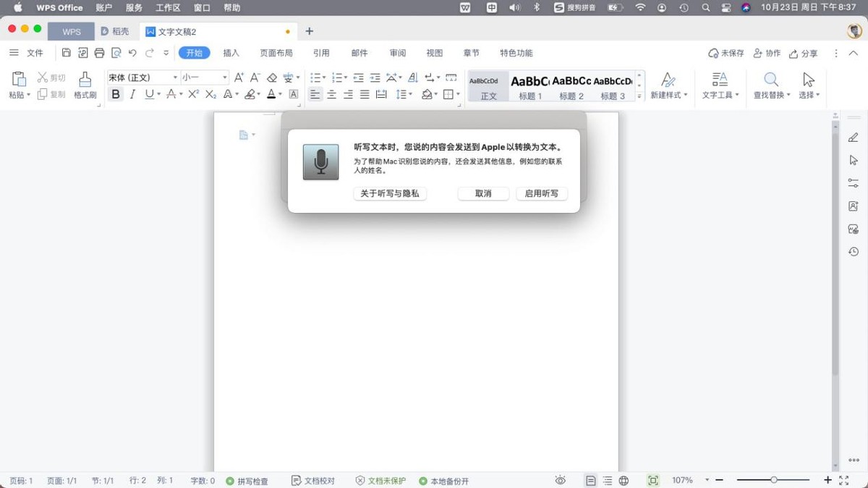The height and width of the screenshot is (488, 868).
Task: Set paragraph alignment to right
Action: click(348, 94)
